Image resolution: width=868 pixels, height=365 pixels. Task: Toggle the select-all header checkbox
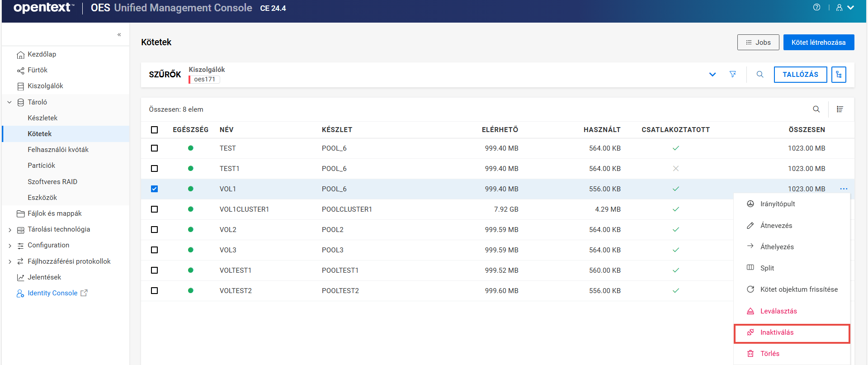click(155, 130)
